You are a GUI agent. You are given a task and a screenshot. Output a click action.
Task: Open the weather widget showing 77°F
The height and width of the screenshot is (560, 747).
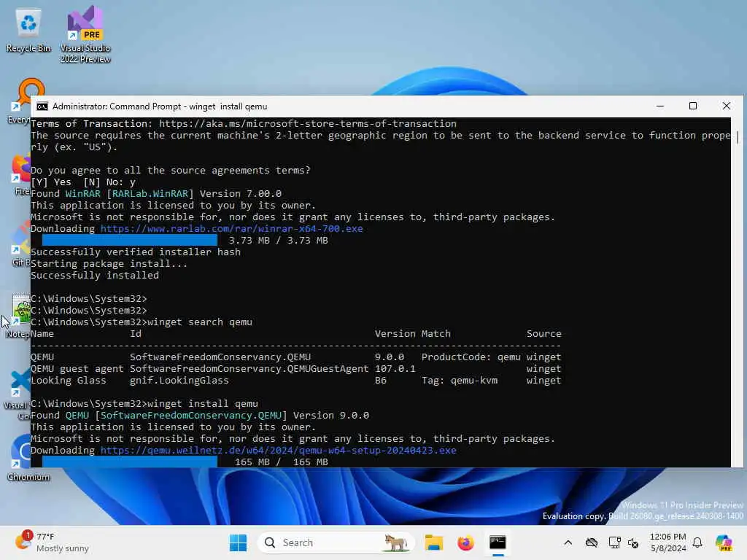(x=52, y=542)
